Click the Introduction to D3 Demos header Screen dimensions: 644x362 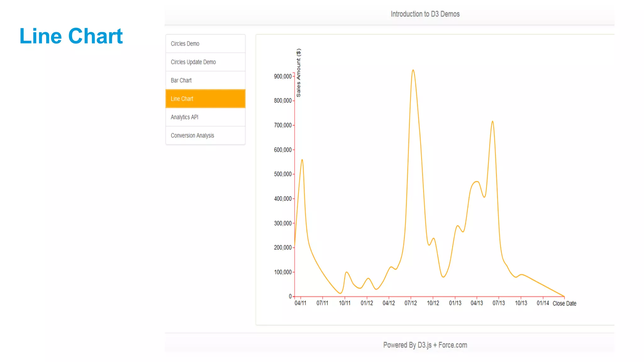pos(425,14)
